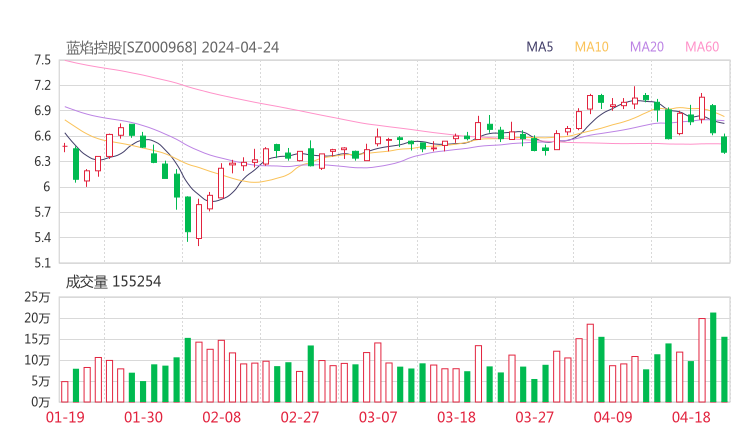Click the MA5 legend label
The width and height of the screenshot is (740, 440).
click(539, 47)
